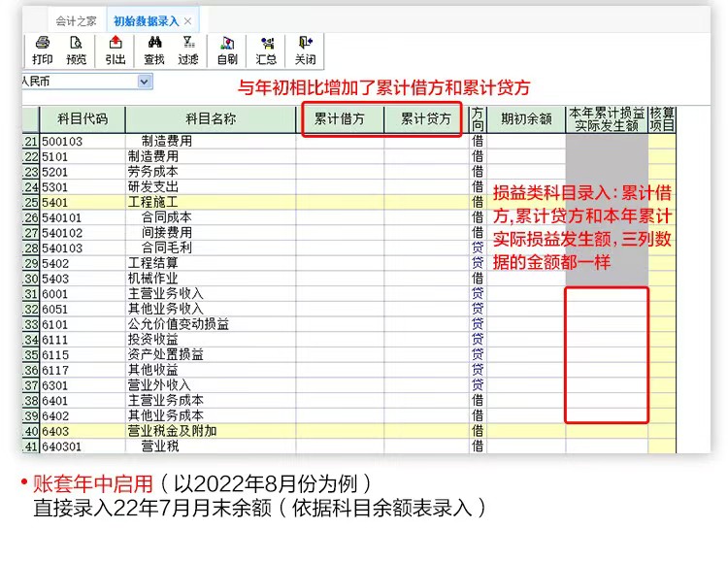Click the 引出 (Export) toolbar icon
The image size is (728, 562).
[116, 50]
